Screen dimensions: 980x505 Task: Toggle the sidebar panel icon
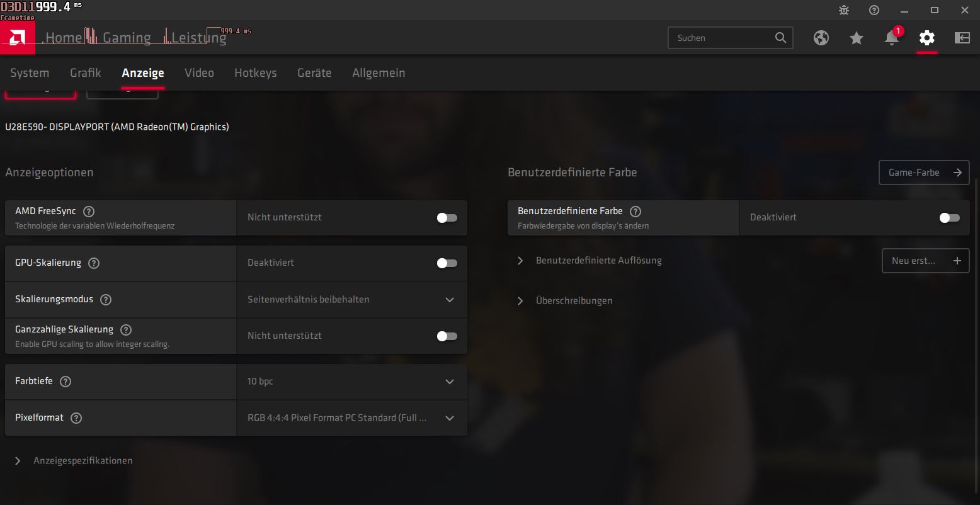pyautogui.click(x=962, y=38)
